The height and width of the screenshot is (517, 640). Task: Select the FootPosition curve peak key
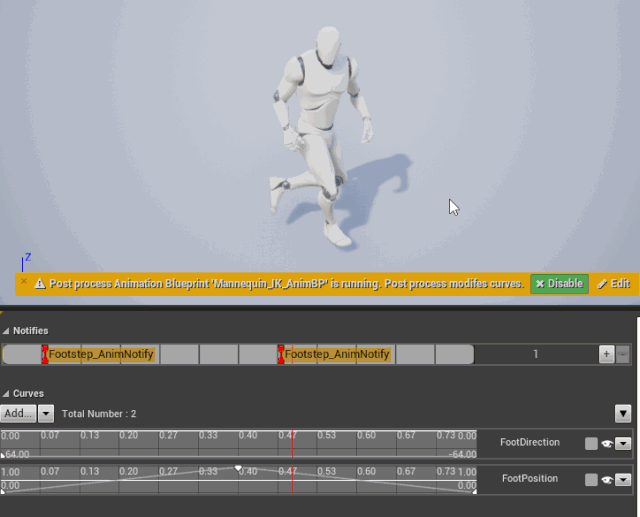tap(238, 468)
